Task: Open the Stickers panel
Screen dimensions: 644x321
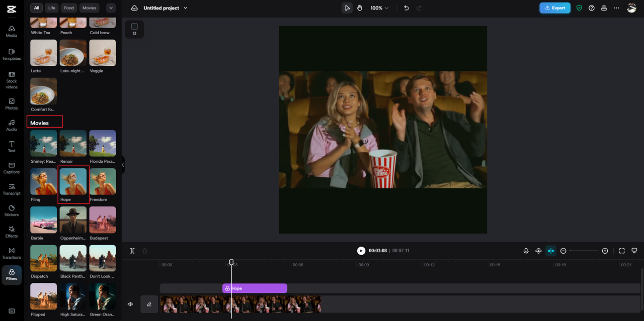Action: [12, 210]
